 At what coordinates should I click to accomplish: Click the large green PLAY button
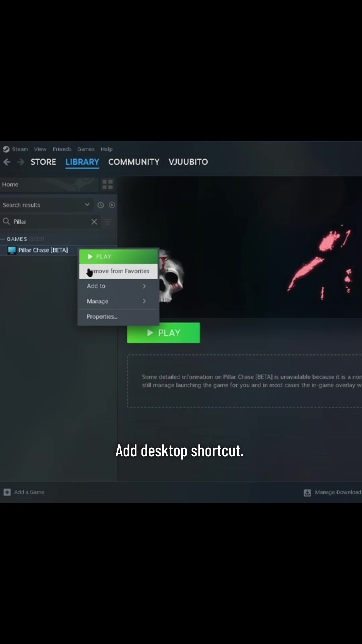coord(164,333)
